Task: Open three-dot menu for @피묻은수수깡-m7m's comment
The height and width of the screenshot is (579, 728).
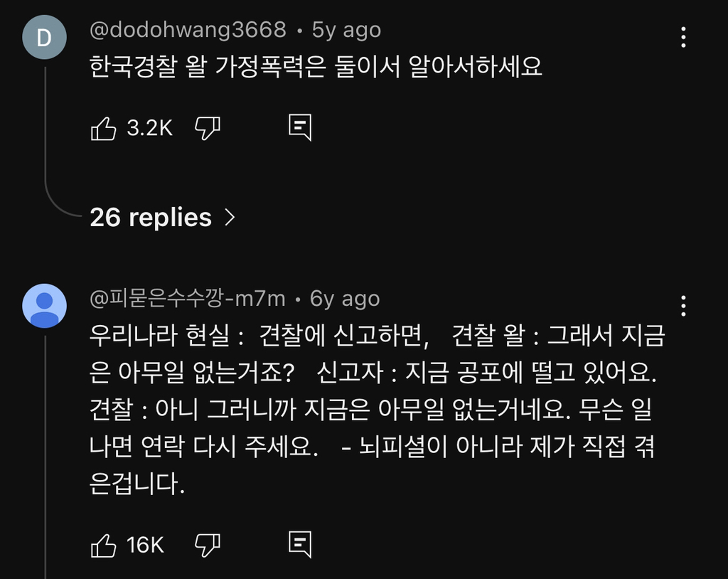Action: pyautogui.click(x=683, y=306)
